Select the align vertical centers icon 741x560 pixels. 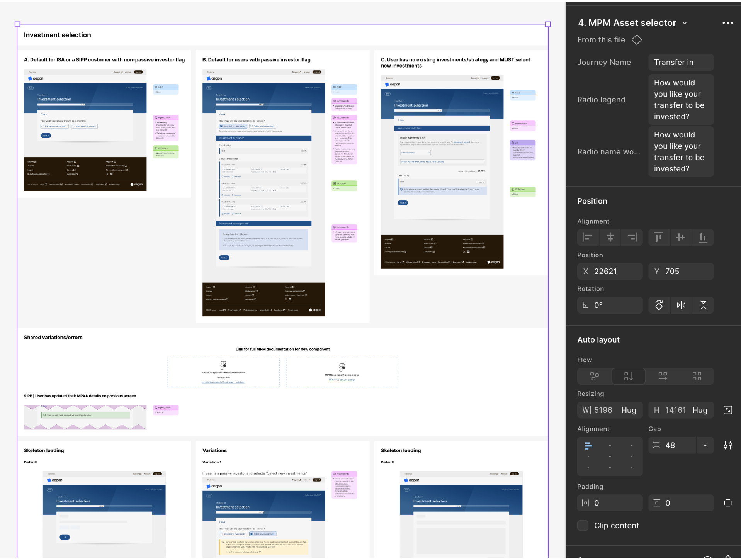coord(681,238)
